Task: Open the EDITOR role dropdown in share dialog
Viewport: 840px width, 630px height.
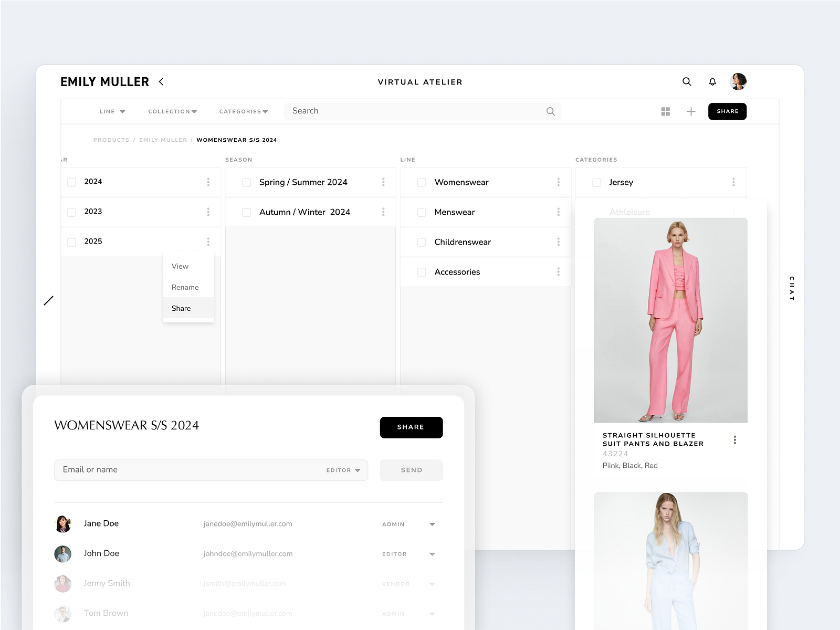Action: pos(342,470)
